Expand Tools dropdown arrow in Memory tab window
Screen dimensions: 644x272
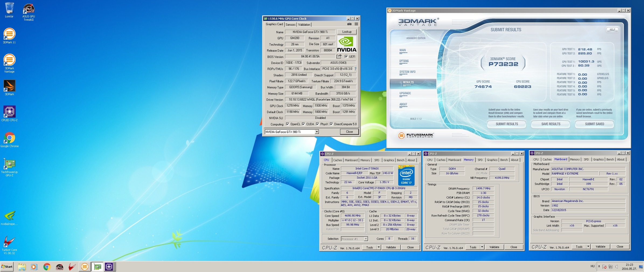pyautogui.click(x=482, y=247)
